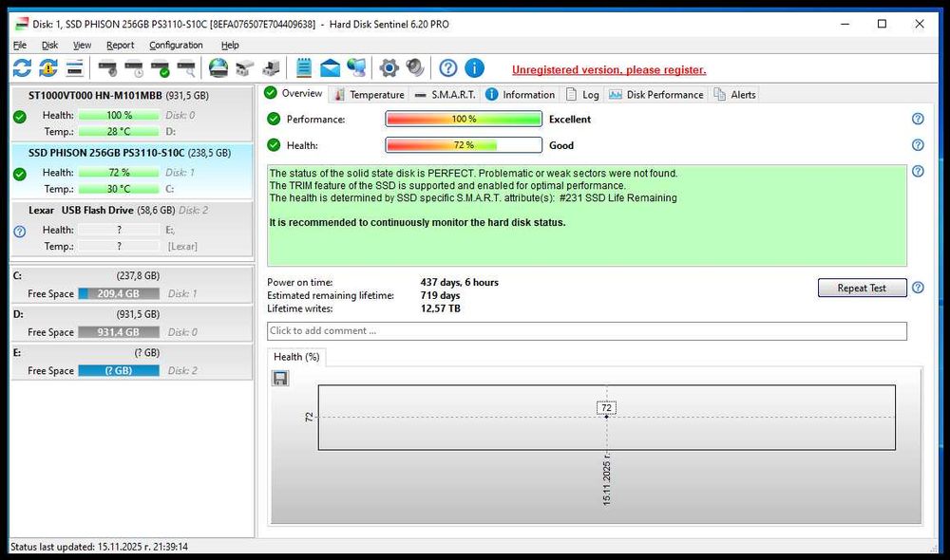Click the 15.11.2025 date label under graph

click(x=606, y=482)
